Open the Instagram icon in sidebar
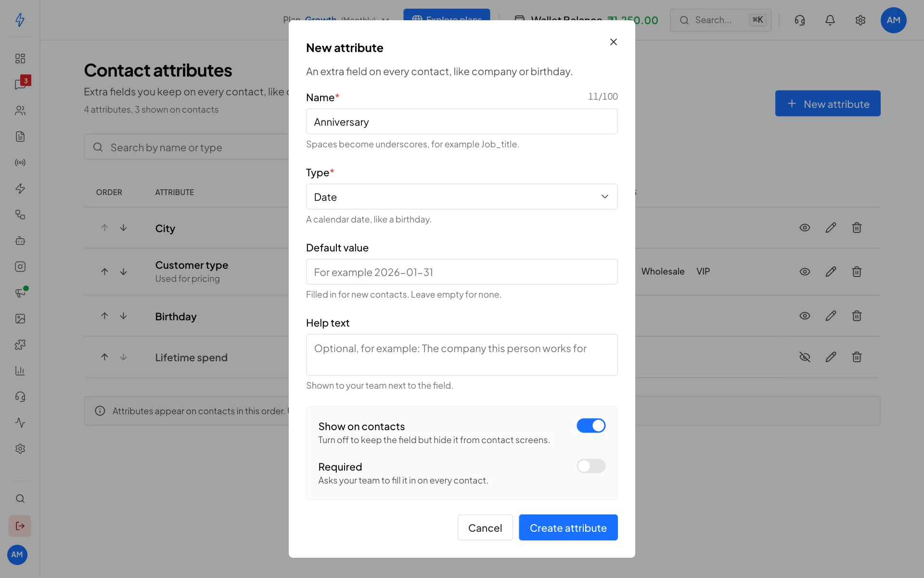This screenshot has width=924, height=578. pyautogui.click(x=20, y=266)
